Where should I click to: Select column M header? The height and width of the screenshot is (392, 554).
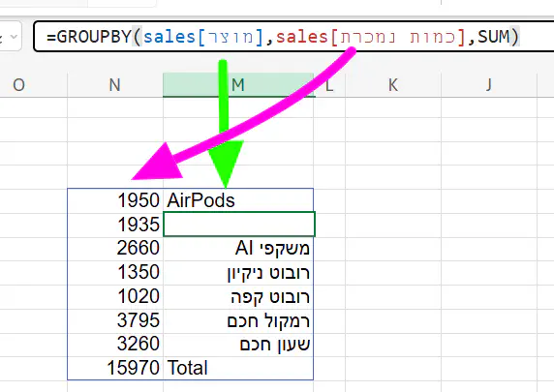click(x=238, y=85)
